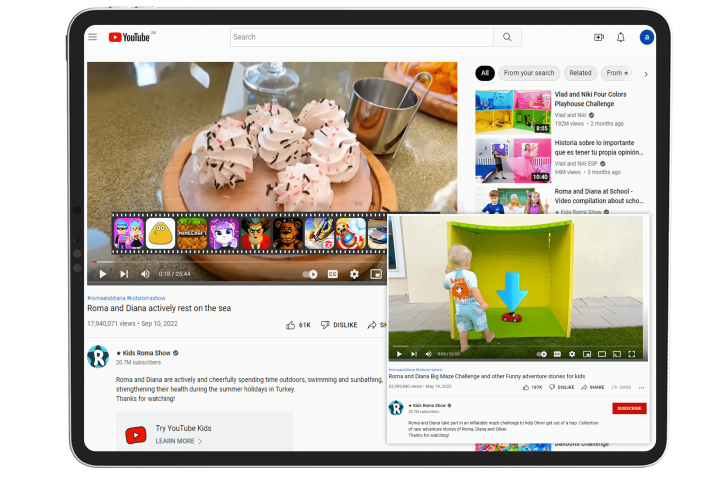
Task: Click the magnifier search button
Action: [507, 37]
